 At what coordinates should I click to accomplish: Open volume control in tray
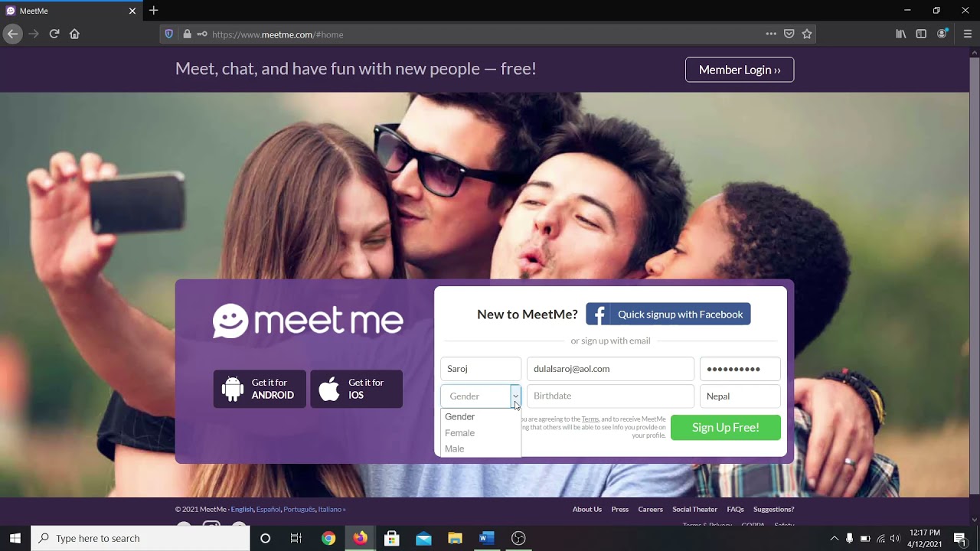coord(896,538)
